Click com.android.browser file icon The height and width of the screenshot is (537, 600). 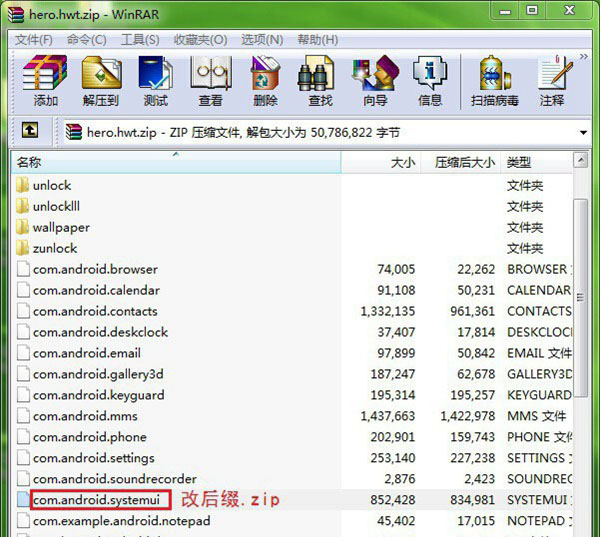pyautogui.click(x=23, y=269)
